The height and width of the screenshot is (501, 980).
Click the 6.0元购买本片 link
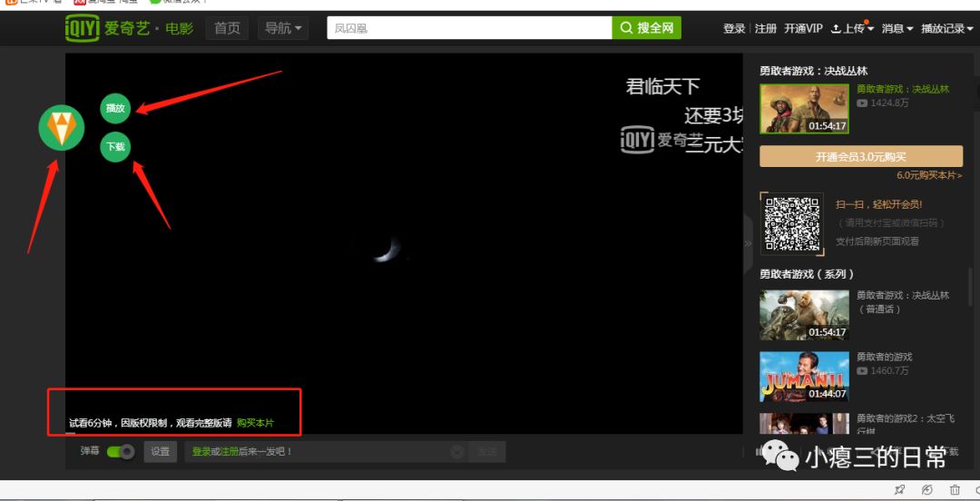coord(929,175)
